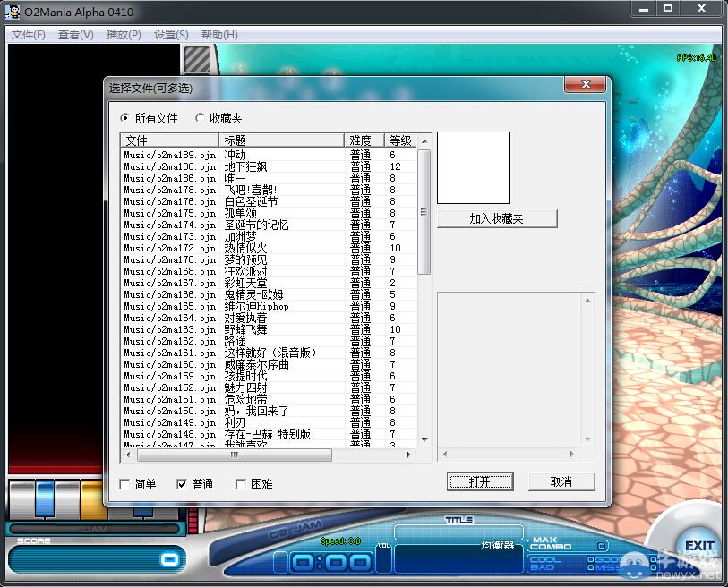
Task: Select song row 鬼精灵-欧姆
Action: coord(270,294)
